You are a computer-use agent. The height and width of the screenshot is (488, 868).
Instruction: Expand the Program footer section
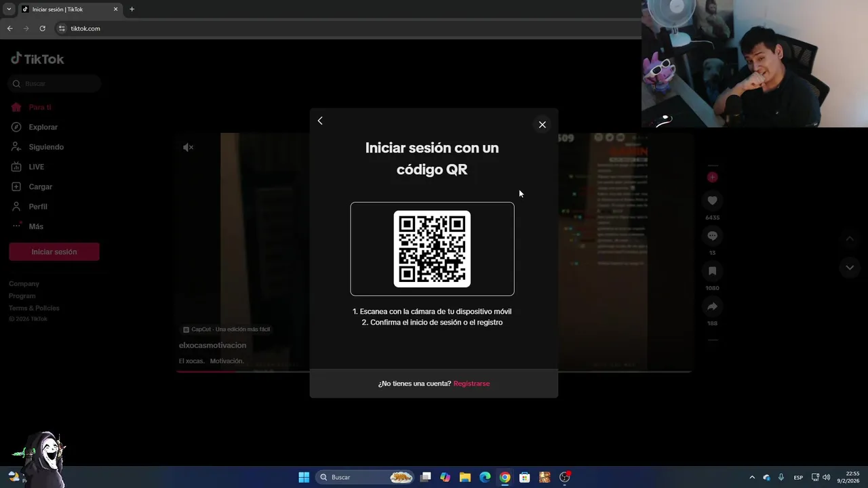[22, 296]
